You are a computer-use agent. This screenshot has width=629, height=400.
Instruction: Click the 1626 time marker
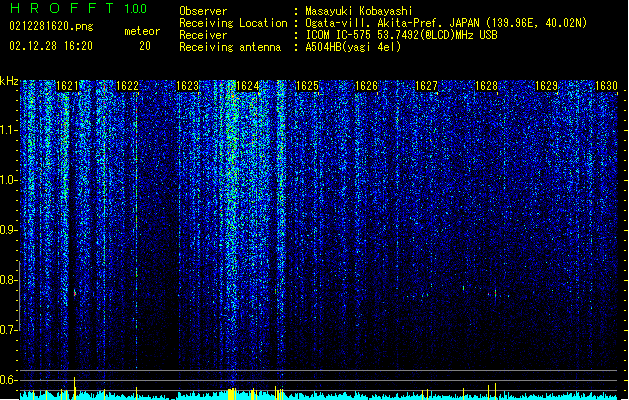coord(367,86)
